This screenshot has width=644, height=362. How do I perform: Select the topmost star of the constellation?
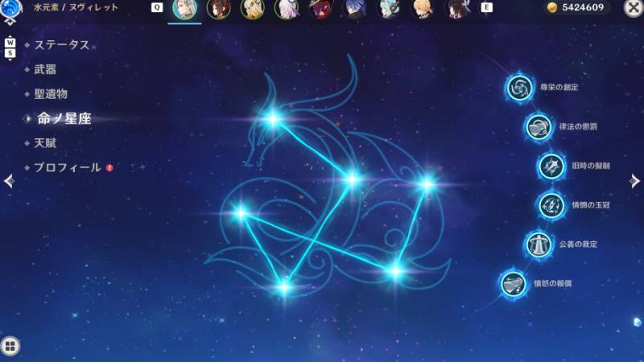click(x=273, y=119)
